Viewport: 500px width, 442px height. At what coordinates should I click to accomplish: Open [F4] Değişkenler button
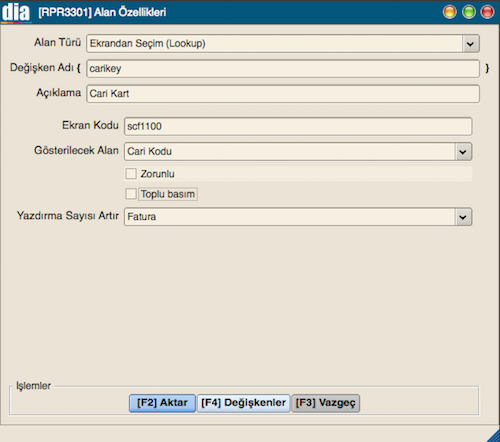tap(243, 403)
